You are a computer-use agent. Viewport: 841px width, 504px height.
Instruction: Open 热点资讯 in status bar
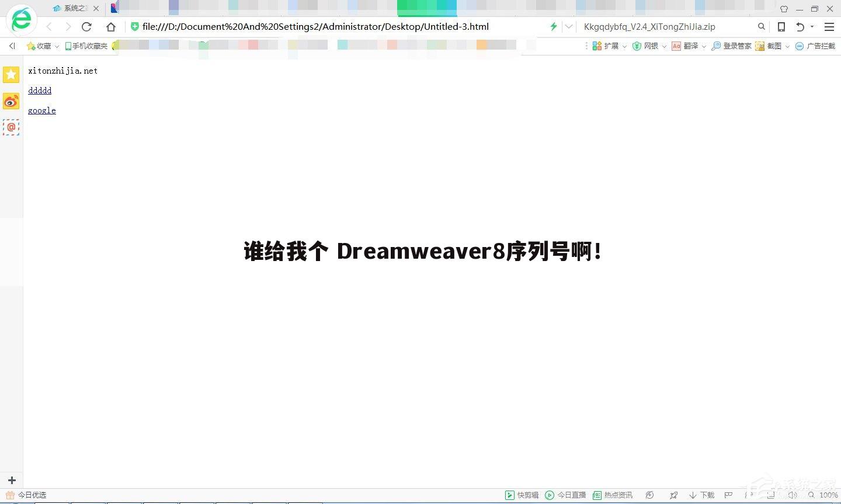(613, 495)
